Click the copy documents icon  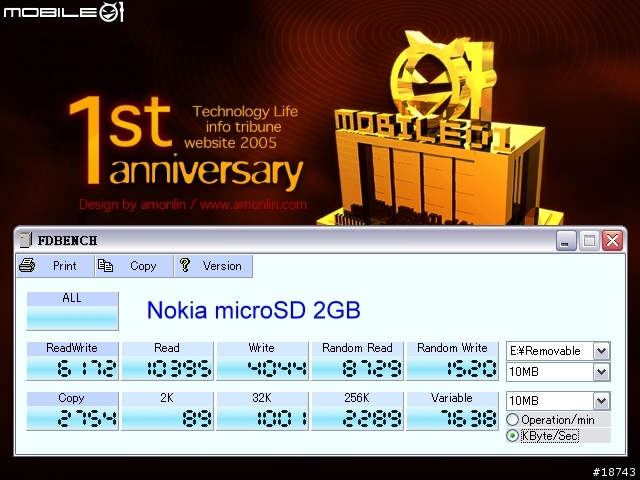(105, 266)
